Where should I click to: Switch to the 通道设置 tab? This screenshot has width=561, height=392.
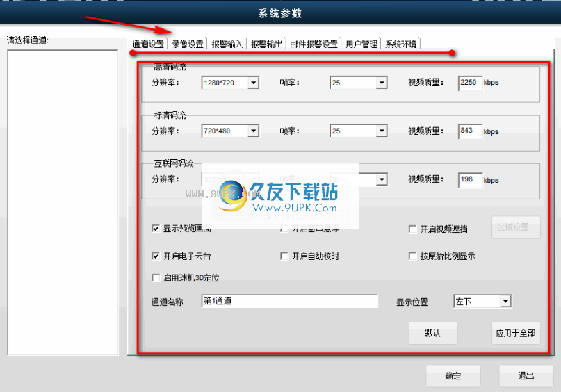tap(148, 44)
